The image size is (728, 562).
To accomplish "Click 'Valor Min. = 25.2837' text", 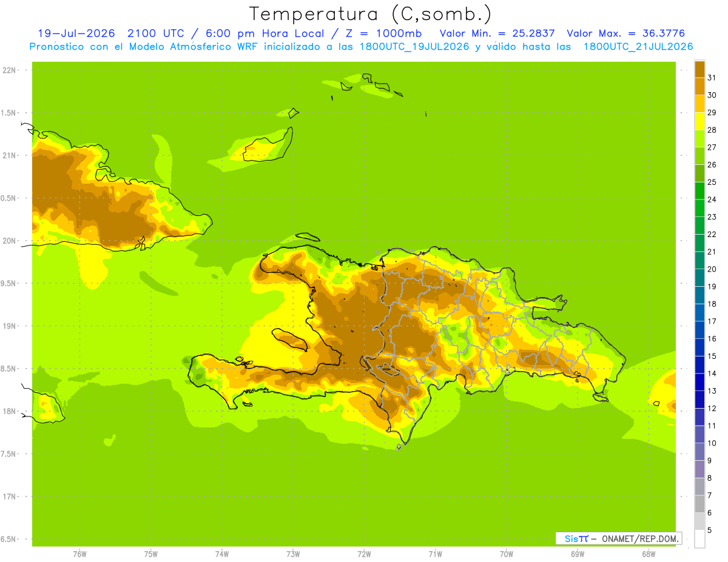I will tap(497, 33).
